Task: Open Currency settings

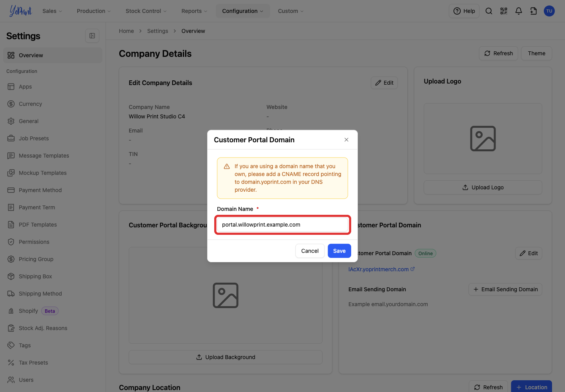Action: [x=53, y=104]
